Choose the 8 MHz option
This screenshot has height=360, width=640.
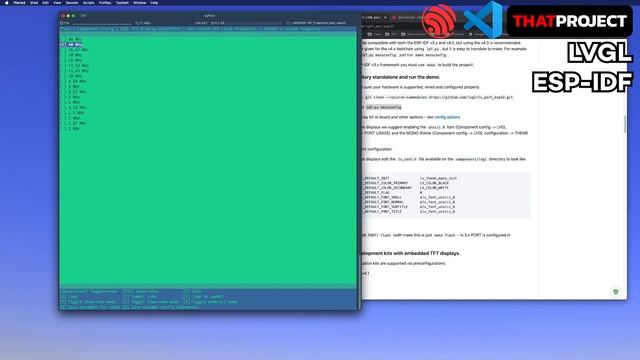click(71, 87)
